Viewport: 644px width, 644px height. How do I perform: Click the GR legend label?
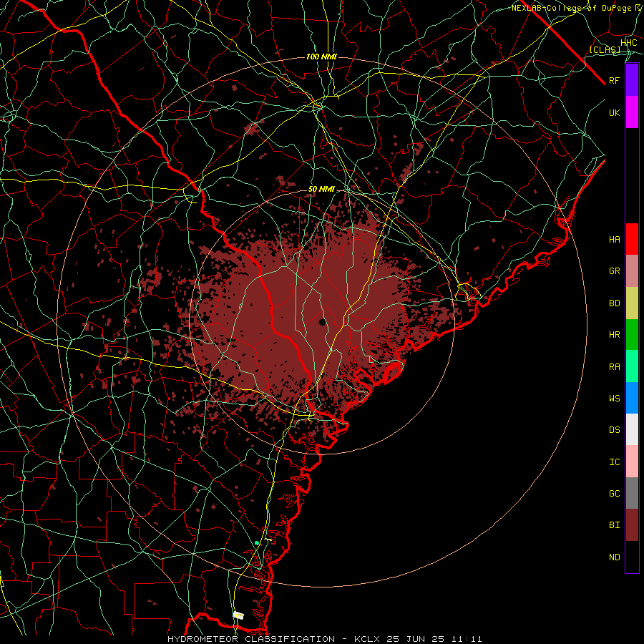pyautogui.click(x=615, y=271)
